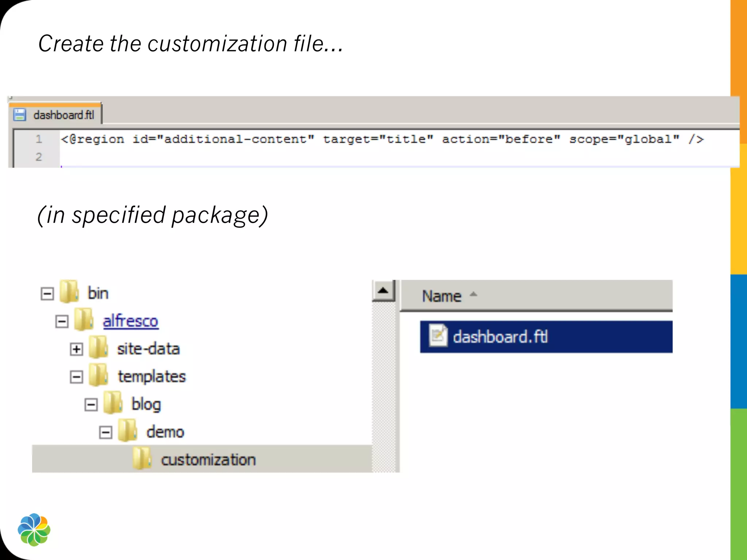Click the customization folder icon
The width and height of the screenshot is (747, 560).
pos(142,458)
